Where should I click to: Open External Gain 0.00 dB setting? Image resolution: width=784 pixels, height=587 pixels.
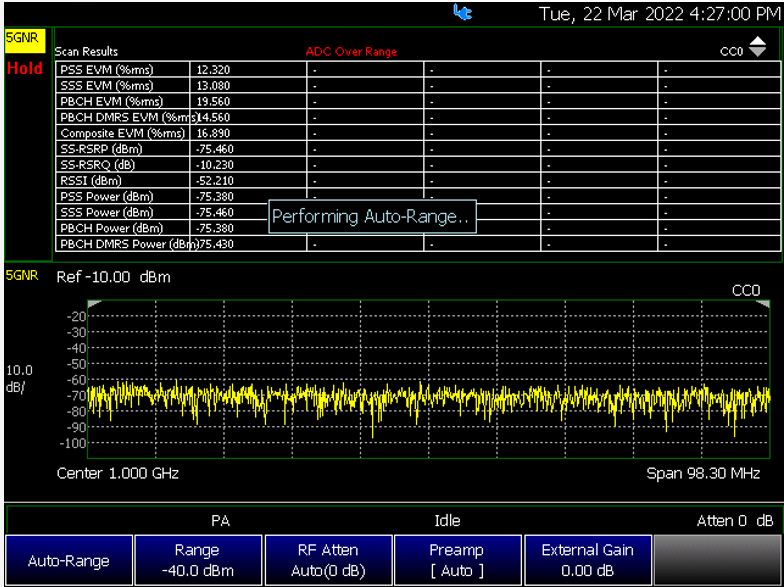[588, 560]
